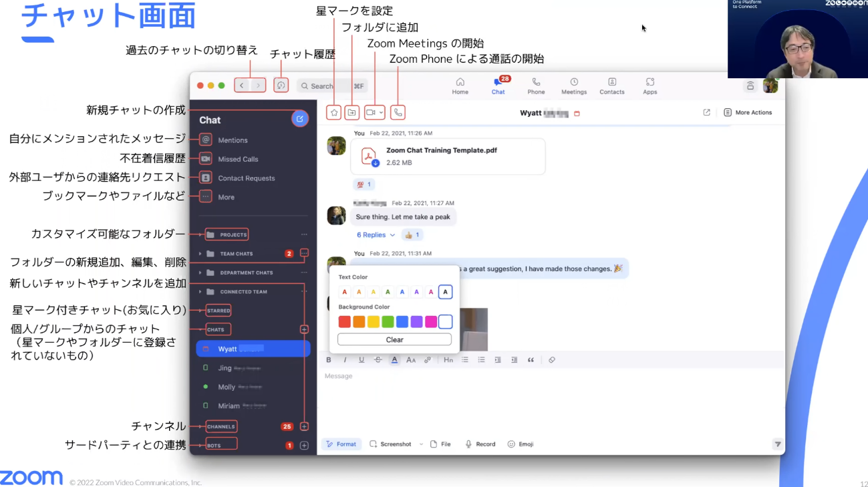Start a Zoom Phone call with handset icon
Viewport: 868px width, 487px height.
[398, 113]
